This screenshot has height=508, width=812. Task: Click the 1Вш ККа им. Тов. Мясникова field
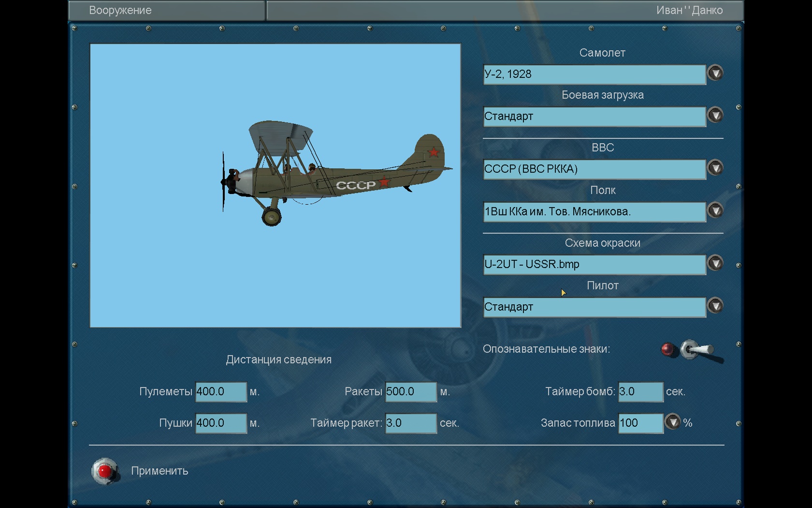pos(594,212)
